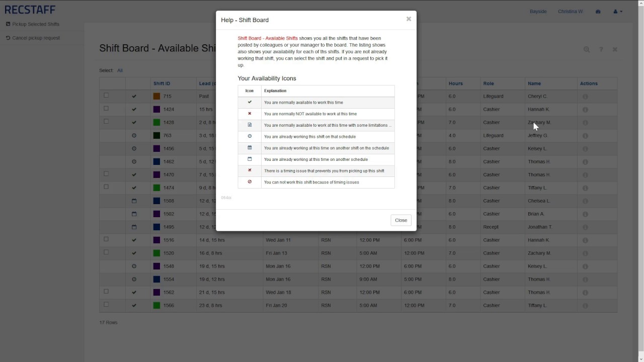Sort by Shift ID column header
Image resolution: width=644 pixels, height=362 pixels.
click(162, 83)
